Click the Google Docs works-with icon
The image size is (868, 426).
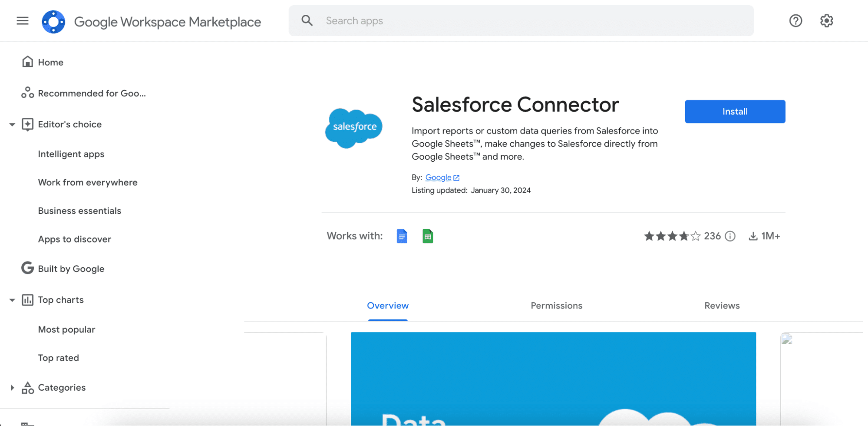pos(402,236)
